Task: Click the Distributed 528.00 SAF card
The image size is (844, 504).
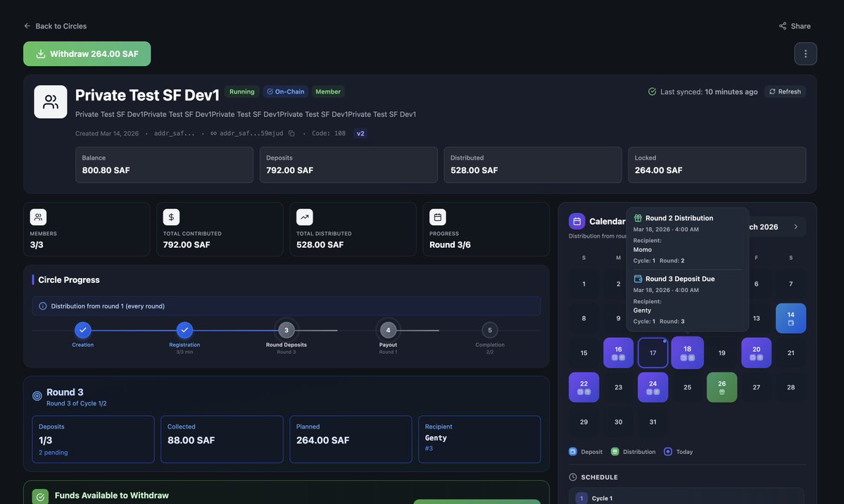Action: [x=533, y=165]
